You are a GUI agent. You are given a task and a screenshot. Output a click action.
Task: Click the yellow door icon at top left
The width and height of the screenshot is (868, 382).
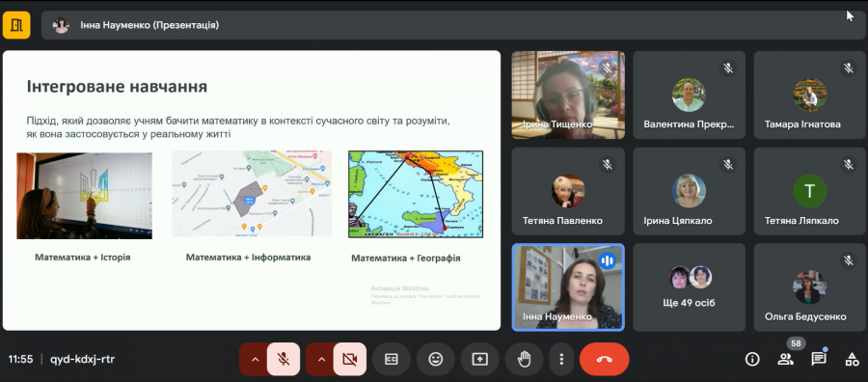point(16,25)
